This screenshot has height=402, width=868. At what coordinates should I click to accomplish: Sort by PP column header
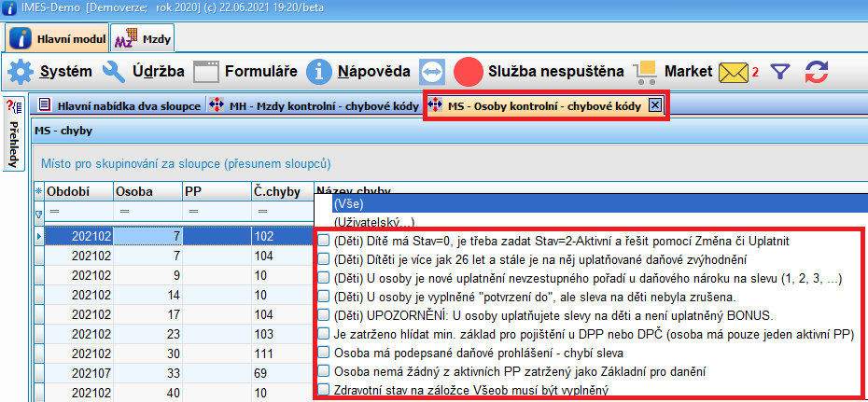pyautogui.click(x=217, y=192)
